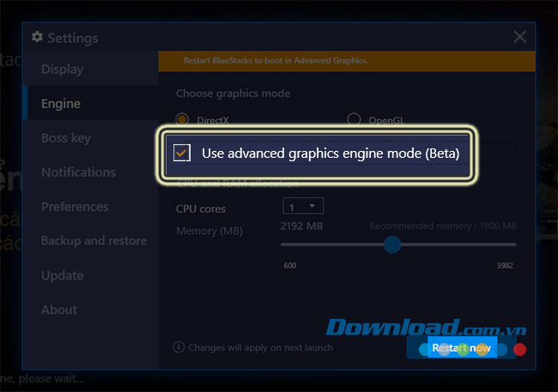Select the DirectX graphics mode
Image resolution: width=558 pixels, height=392 pixels.
182,119
